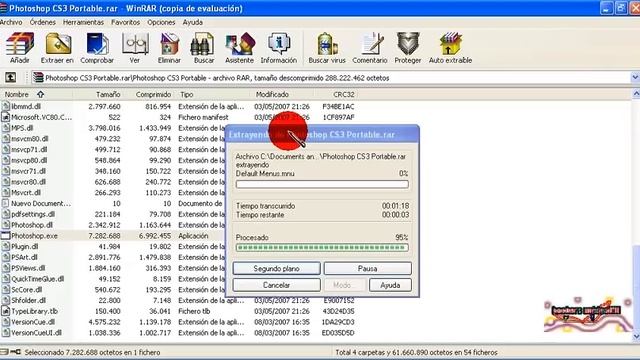Click Ayuda button in extraction dialog
This screenshot has width=640, height=360.
(x=390, y=285)
